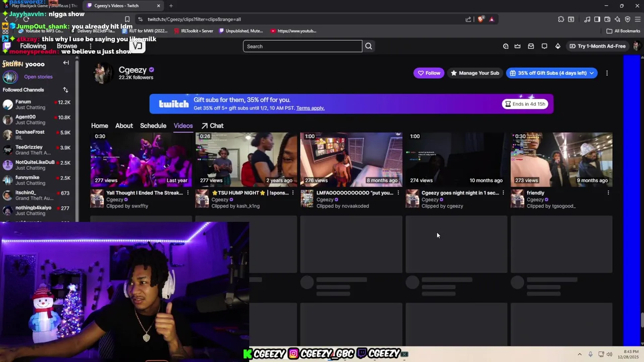Open Fanum in Followed Channels

[38, 105]
